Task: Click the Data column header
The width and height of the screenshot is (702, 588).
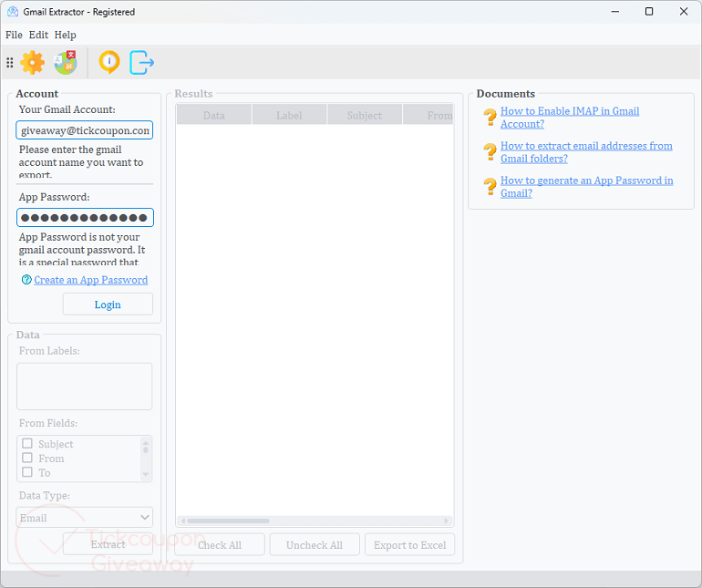Action: coord(214,115)
